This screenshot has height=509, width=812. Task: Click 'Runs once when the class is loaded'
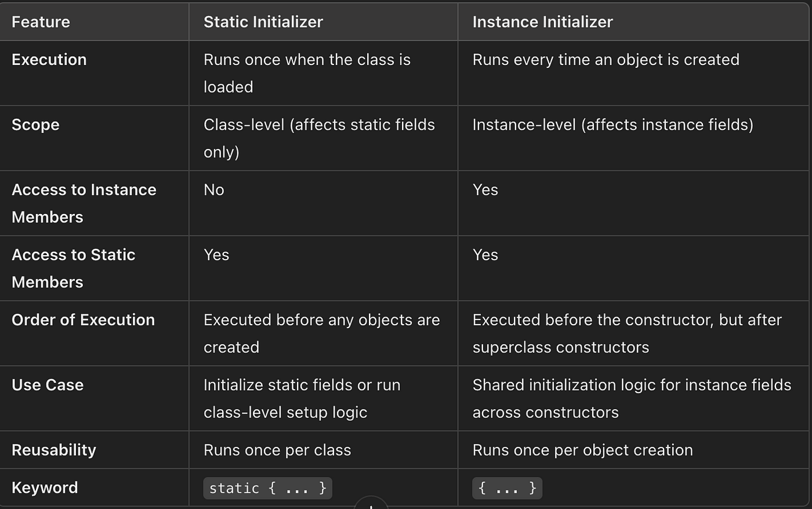point(307,73)
